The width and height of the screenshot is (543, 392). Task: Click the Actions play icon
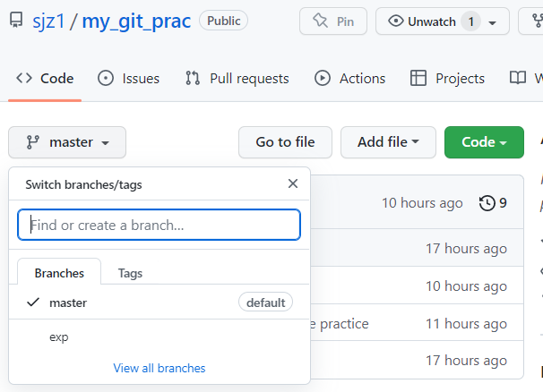(323, 78)
